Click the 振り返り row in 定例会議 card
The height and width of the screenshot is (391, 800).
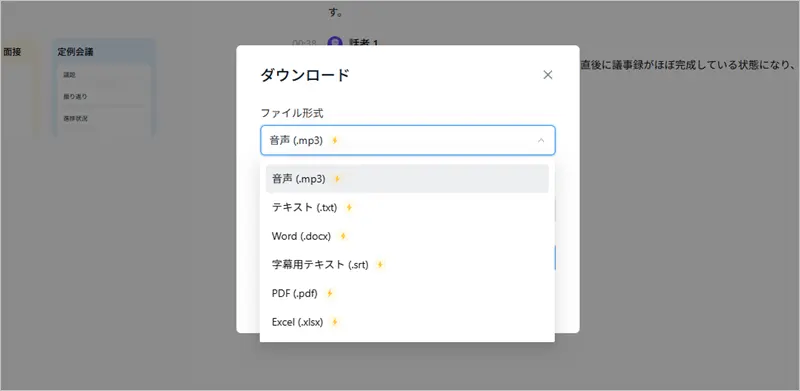click(x=75, y=96)
